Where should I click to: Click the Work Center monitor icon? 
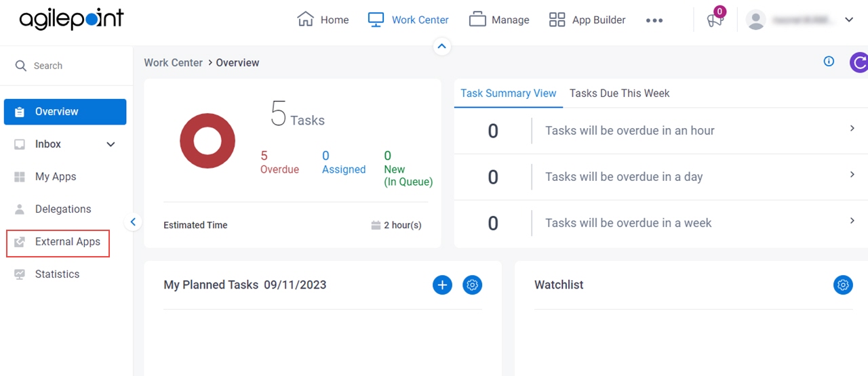[376, 20]
